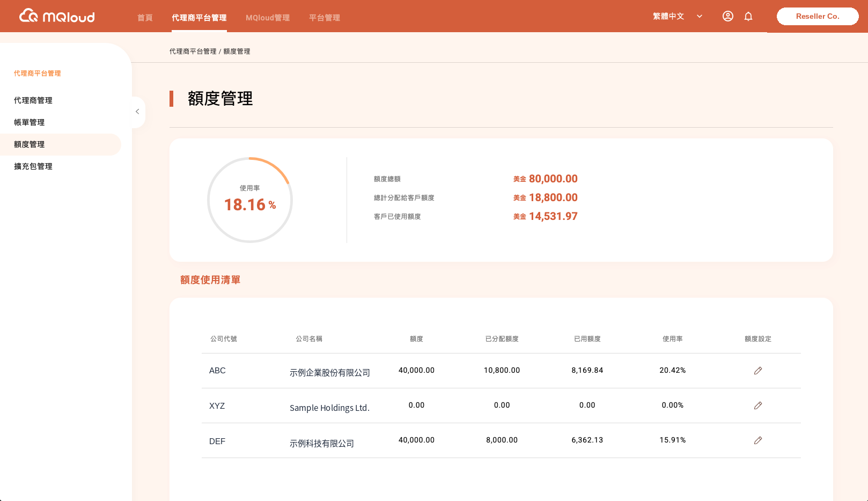
Task: Open the 平台管理 tab
Action: [x=325, y=18]
